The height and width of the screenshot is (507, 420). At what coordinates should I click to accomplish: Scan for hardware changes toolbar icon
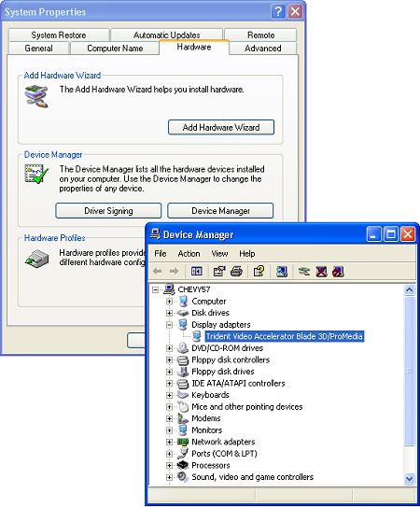tap(282, 271)
